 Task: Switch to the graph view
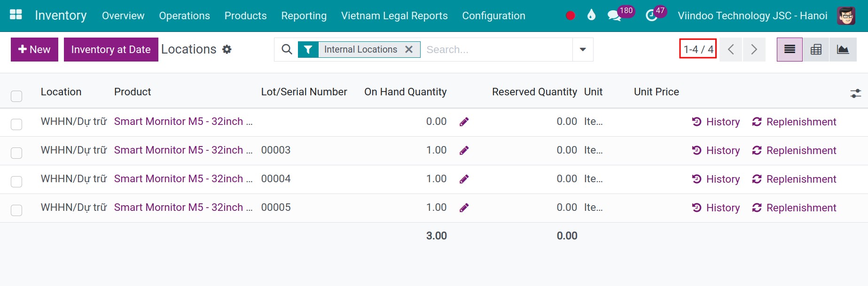[x=843, y=49]
